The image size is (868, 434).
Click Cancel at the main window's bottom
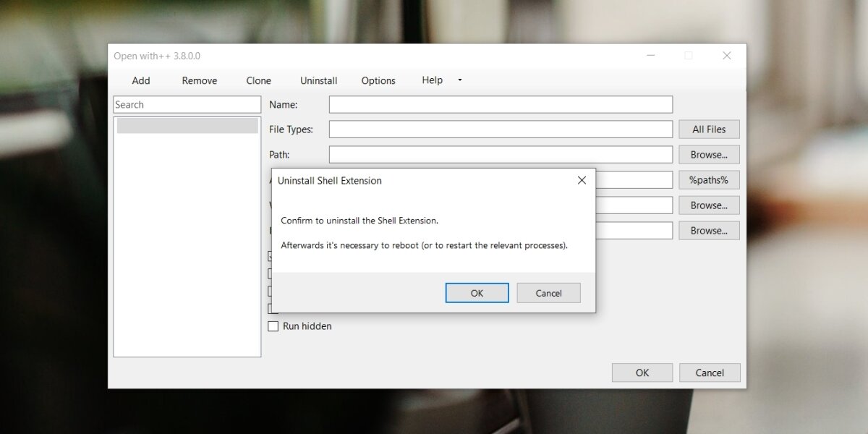[709, 373]
